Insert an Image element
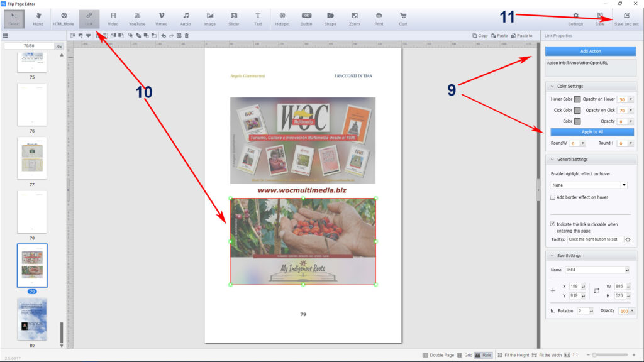 pos(209,19)
